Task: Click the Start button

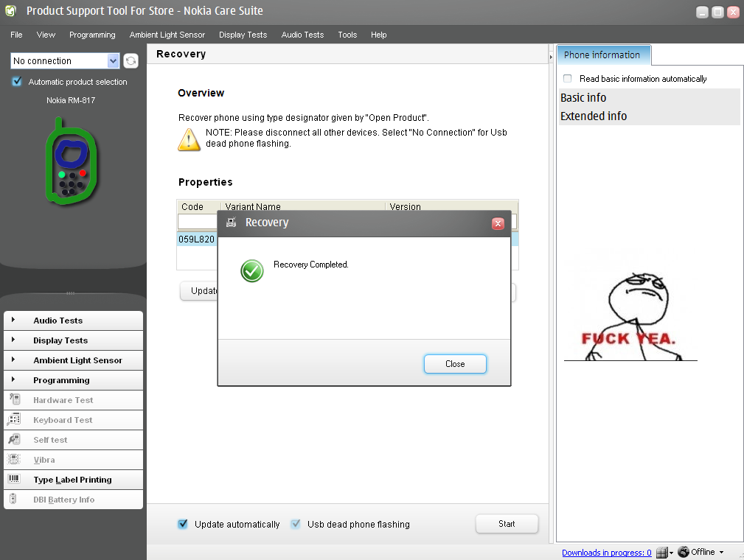Action: (507, 523)
